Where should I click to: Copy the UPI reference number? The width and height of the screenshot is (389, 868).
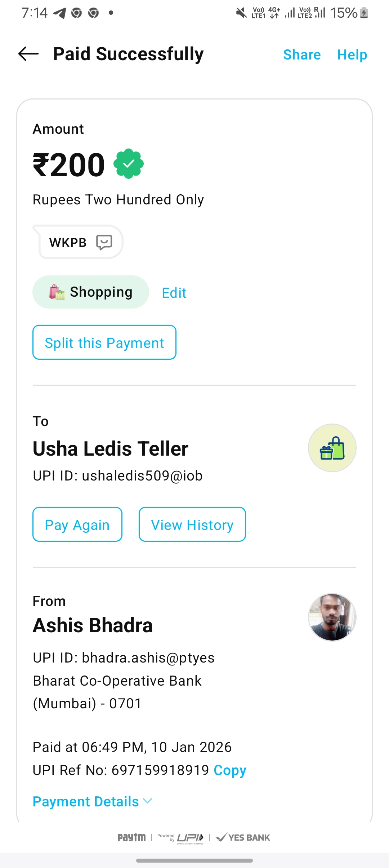pyautogui.click(x=230, y=770)
